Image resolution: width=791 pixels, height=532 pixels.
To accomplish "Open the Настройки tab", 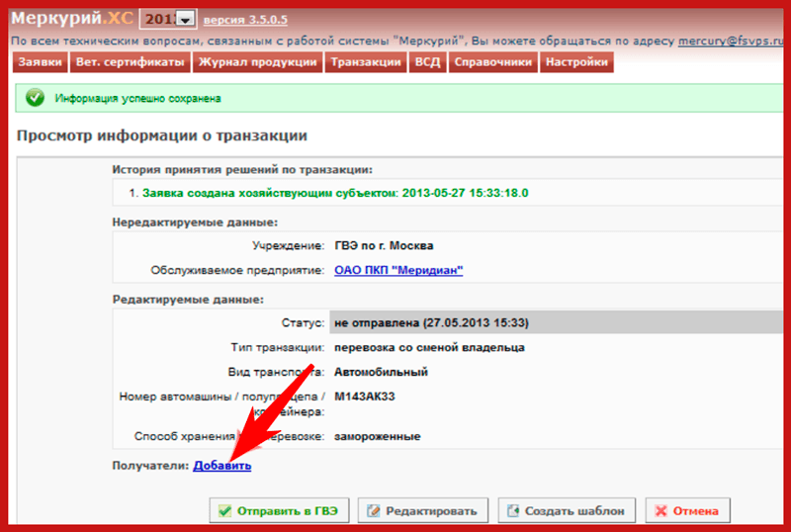I will 576,62.
